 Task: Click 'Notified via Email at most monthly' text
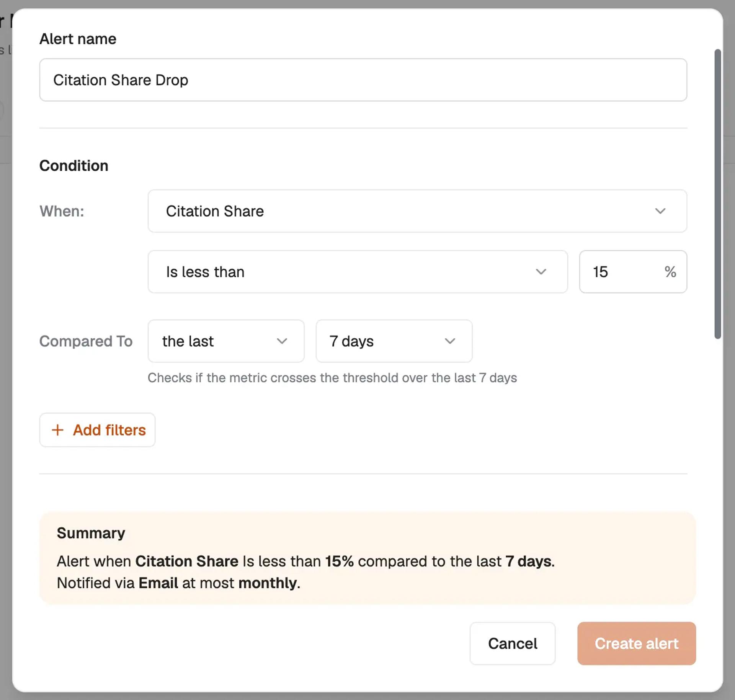click(178, 583)
